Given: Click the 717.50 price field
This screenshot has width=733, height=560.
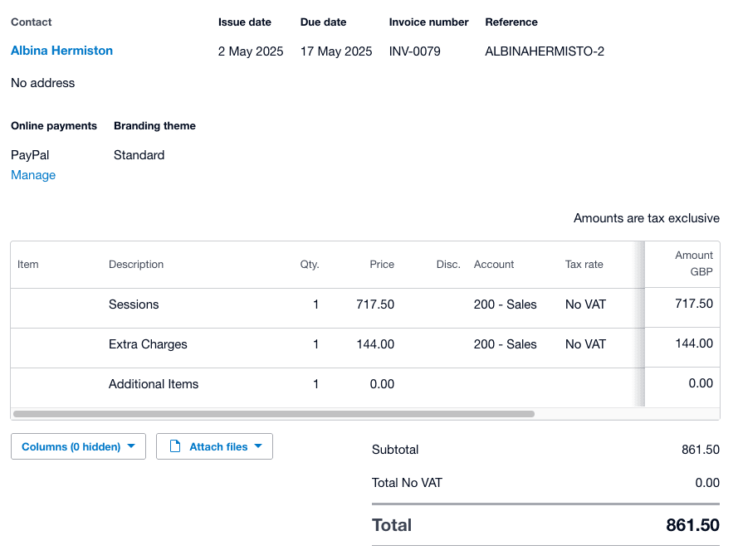Looking at the screenshot, I should click(x=375, y=304).
